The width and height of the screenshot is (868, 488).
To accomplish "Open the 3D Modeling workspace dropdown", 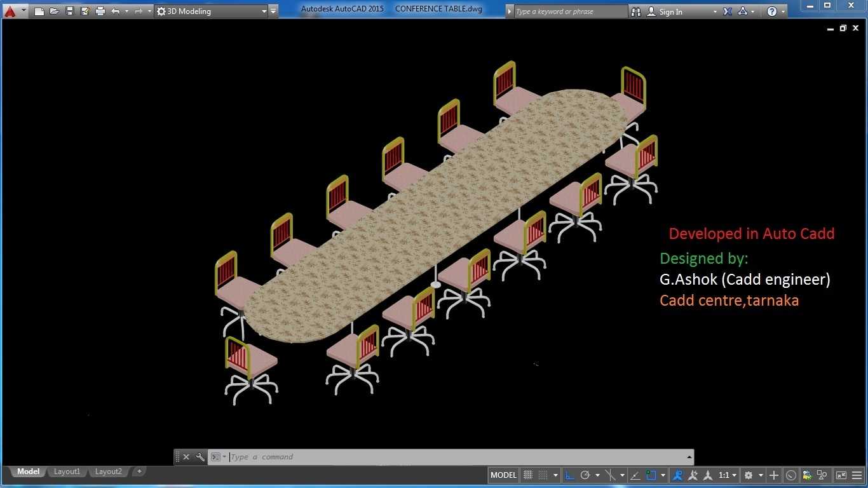I will pos(212,11).
